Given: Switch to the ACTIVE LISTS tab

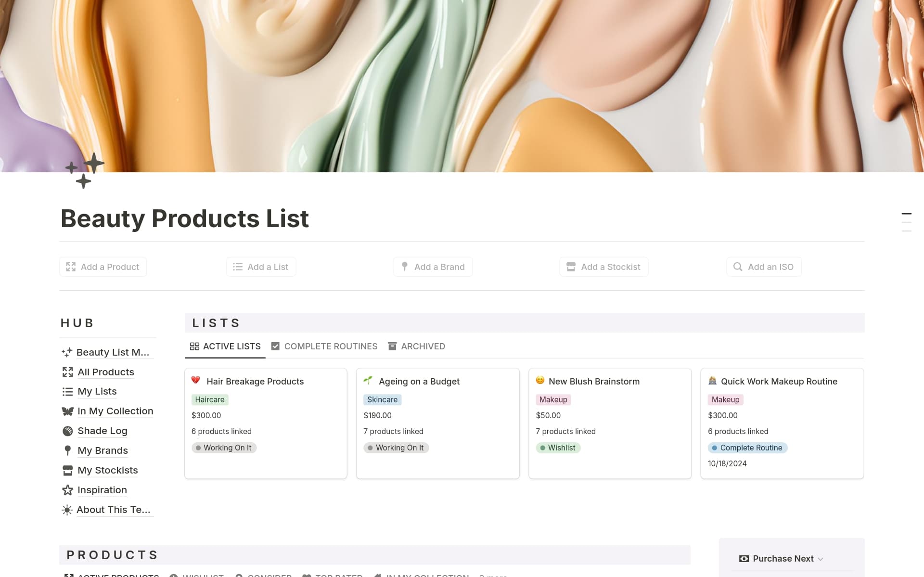Looking at the screenshot, I should point(225,346).
